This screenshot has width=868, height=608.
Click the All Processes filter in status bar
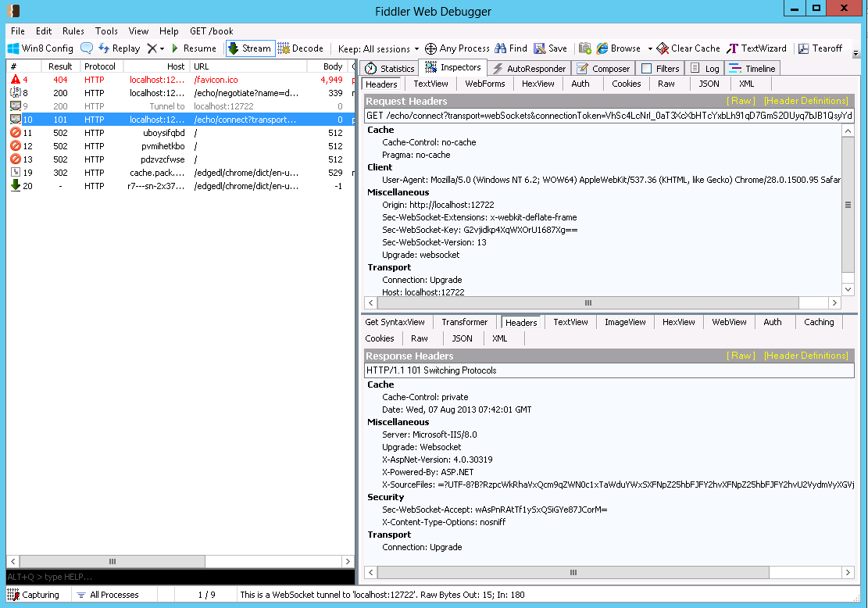click(x=109, y=595)
